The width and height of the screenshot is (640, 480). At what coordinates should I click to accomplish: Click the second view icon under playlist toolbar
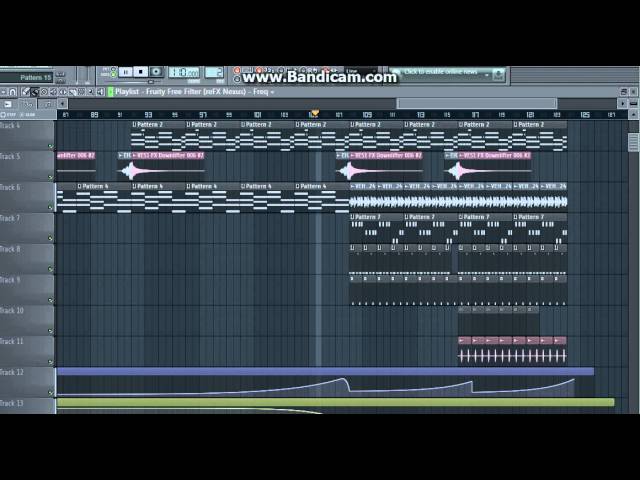[28, 104]
